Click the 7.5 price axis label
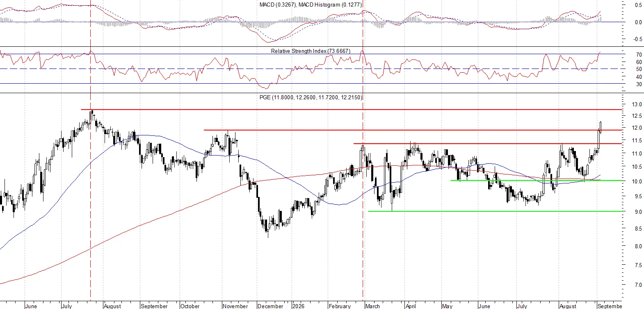Viewport: 644px width, 309px height. click(638, 266)
